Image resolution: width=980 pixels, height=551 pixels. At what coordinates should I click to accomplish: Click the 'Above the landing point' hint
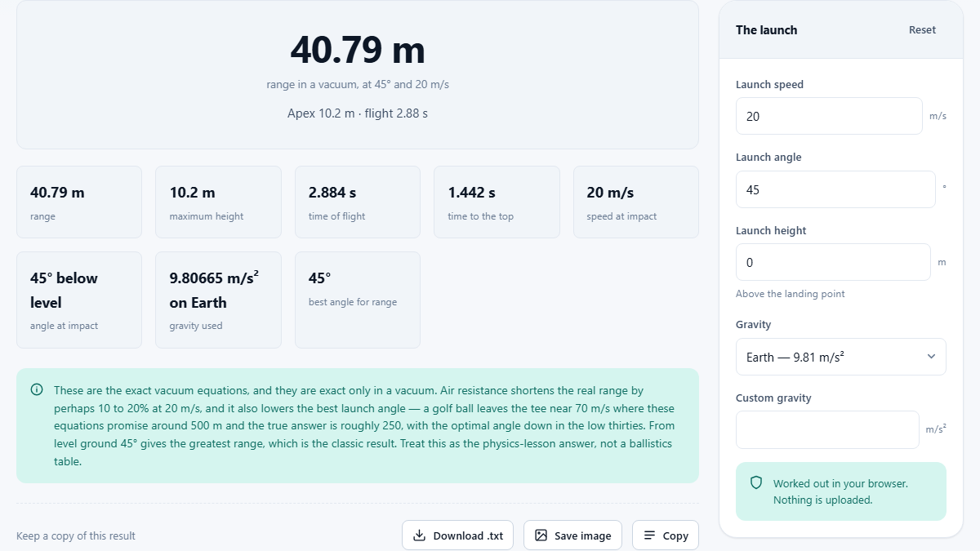click(791, 294)
